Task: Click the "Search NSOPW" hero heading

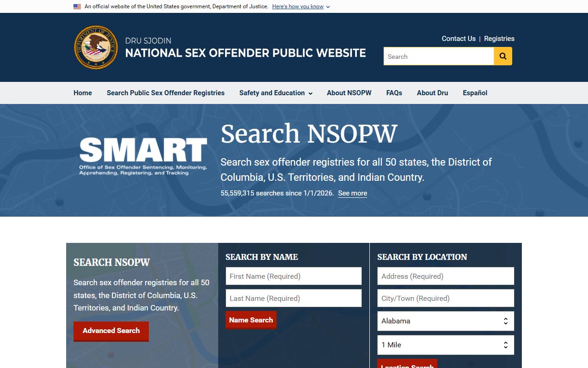Action: [309, 133]
